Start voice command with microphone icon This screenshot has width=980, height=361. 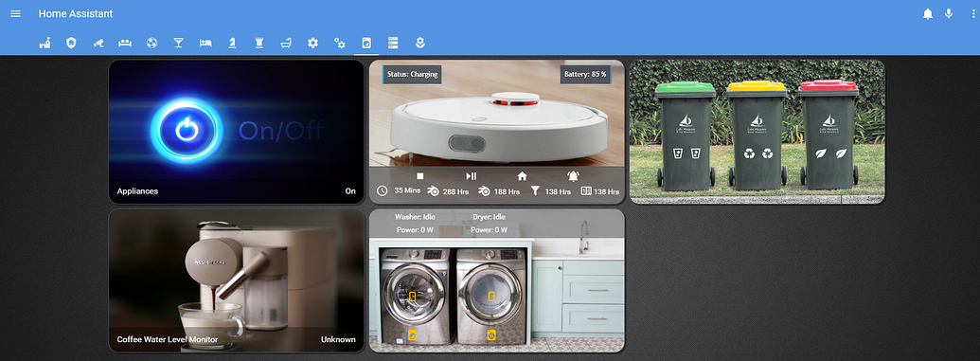949,14
